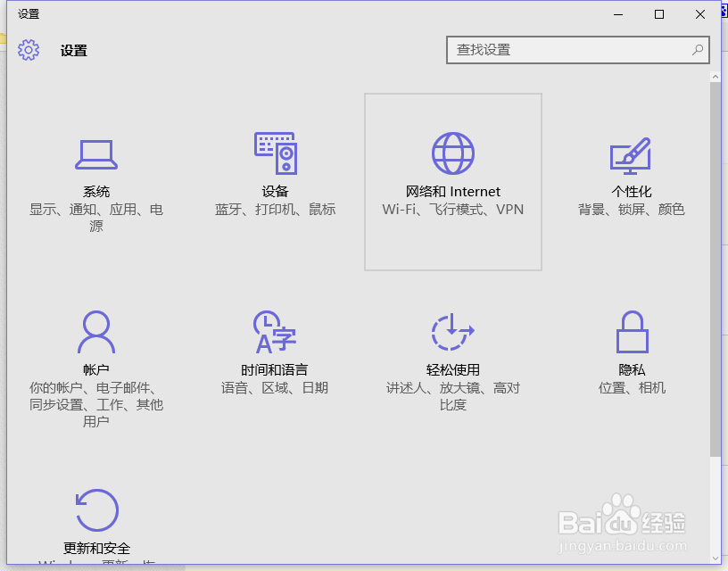
Task: Click the 蓝牙、打印机、鼠标 description link
Action: pos(275,209)
